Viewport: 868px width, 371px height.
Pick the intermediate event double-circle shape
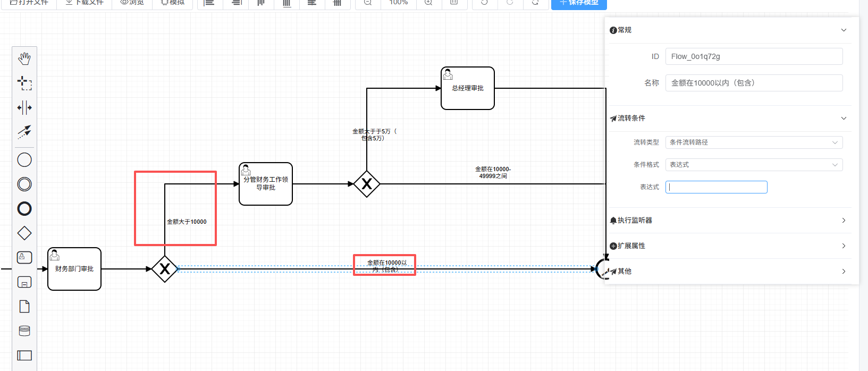pyautogui.click(x=24, y=184)
